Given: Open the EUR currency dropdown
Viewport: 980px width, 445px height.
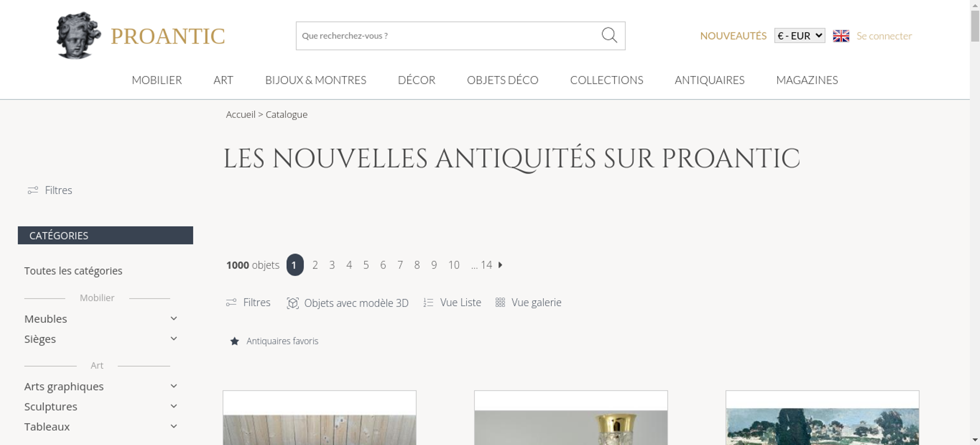Looking at the screenshot, I should [800, 36].
